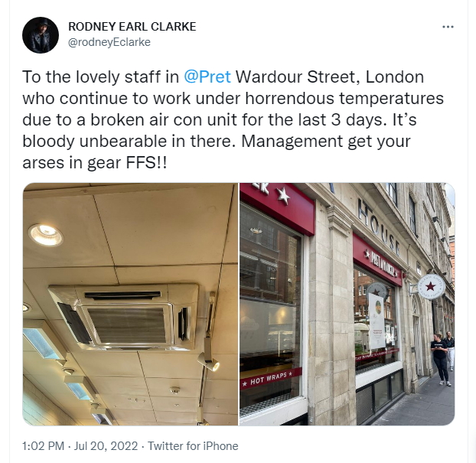The image size is (476, 463).
Task: Click the Jul 20, 2022 date link
Action: pos(106,446)
